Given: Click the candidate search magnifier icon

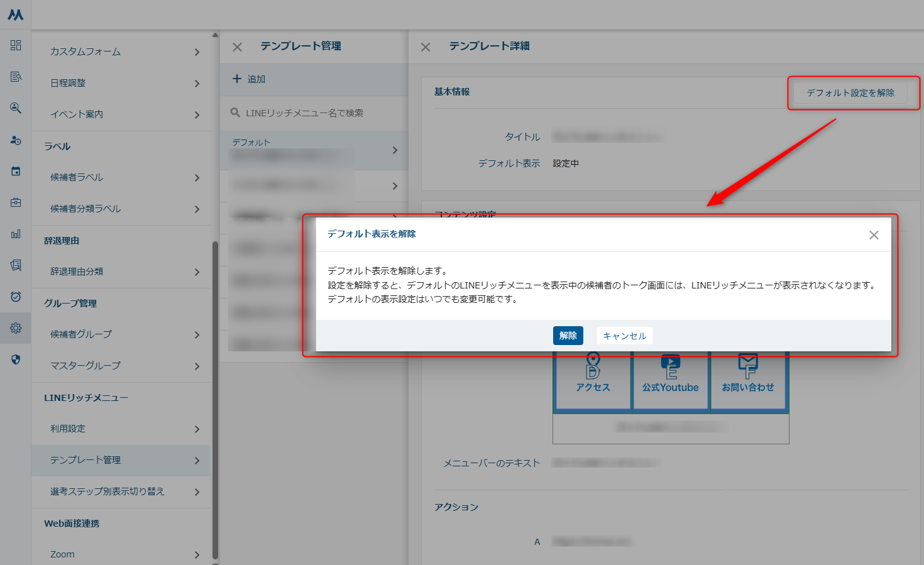Looking at the screenshot, I should point(16,108).
